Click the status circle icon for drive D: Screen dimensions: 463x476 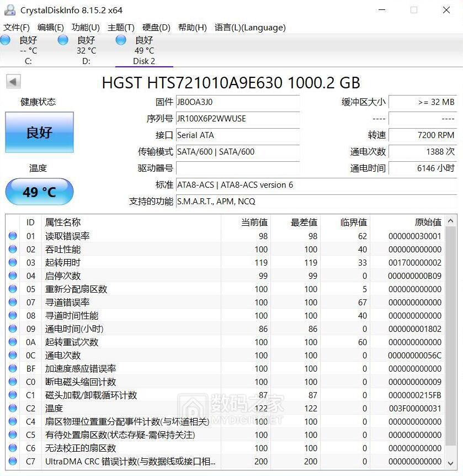63,40
